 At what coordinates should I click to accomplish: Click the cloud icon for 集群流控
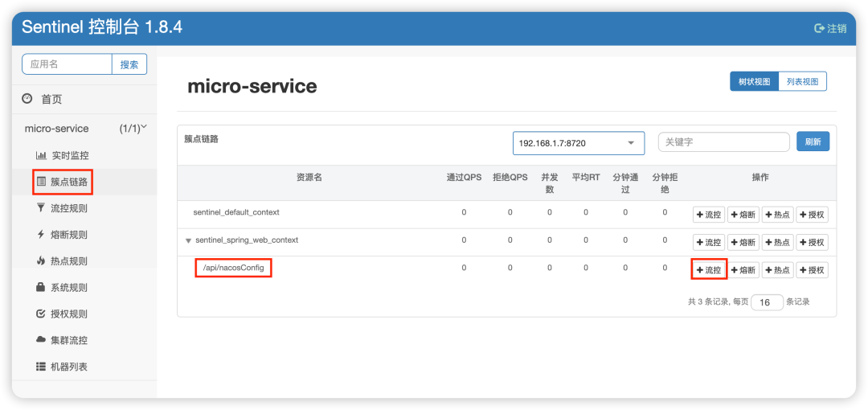[41, 339]
